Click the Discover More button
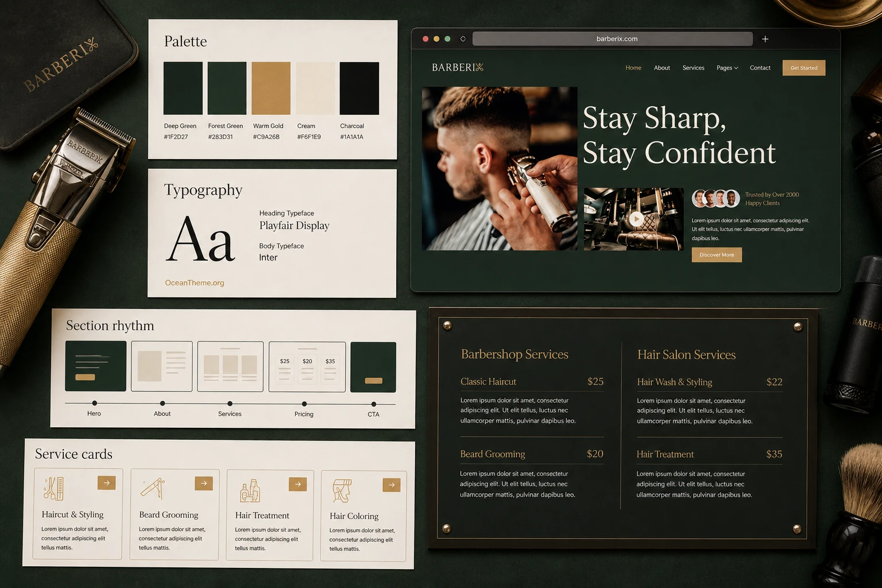 (x=717, y=255)
